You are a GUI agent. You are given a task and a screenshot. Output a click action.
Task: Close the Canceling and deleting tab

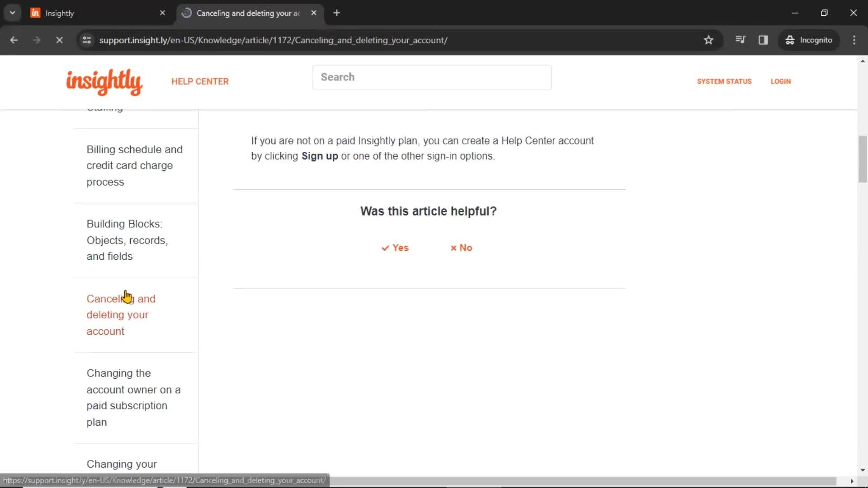[x=314, y=13]
